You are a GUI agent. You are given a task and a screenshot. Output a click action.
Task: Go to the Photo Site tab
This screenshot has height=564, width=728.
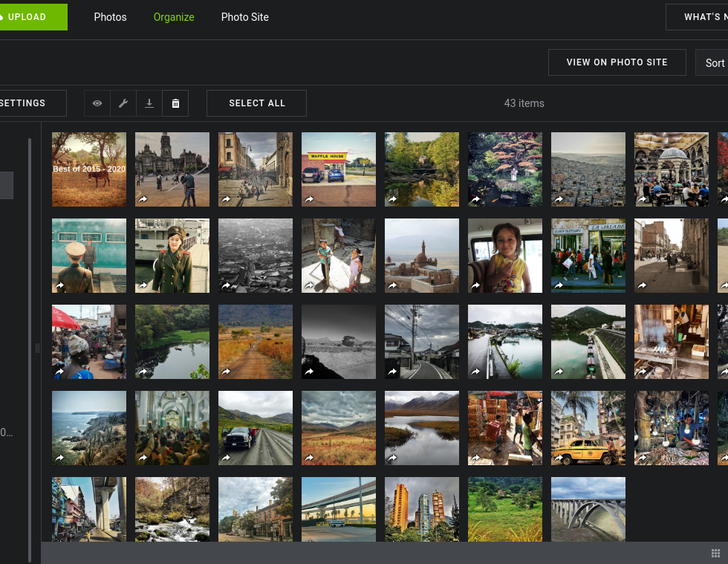pyautogui.click(x=244, y=17)
